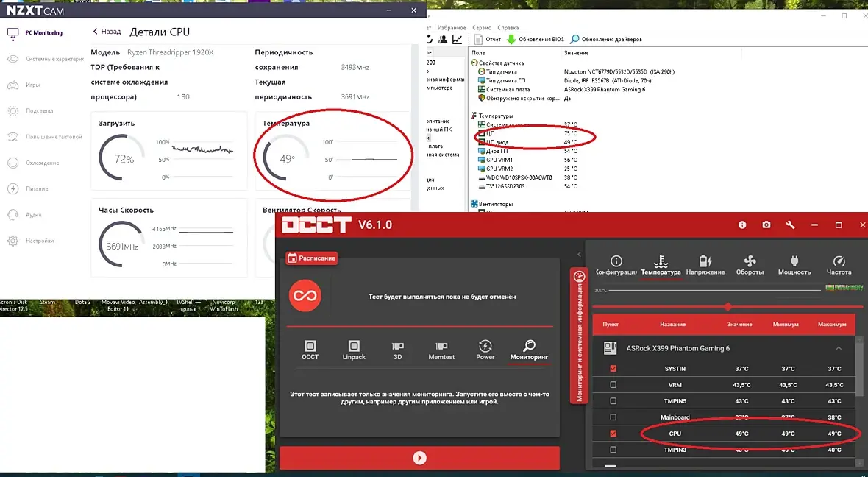Select the 3D test in OCCT

tap(397, 350)
